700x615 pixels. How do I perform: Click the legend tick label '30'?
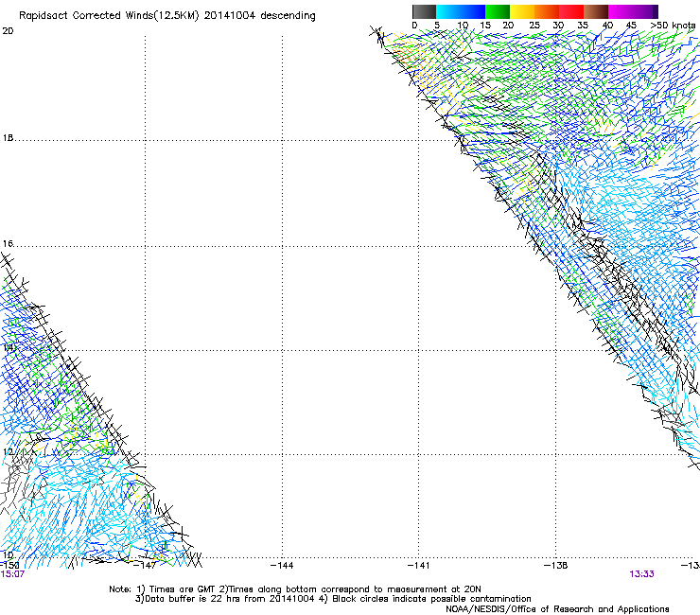(x=558, y=26)
